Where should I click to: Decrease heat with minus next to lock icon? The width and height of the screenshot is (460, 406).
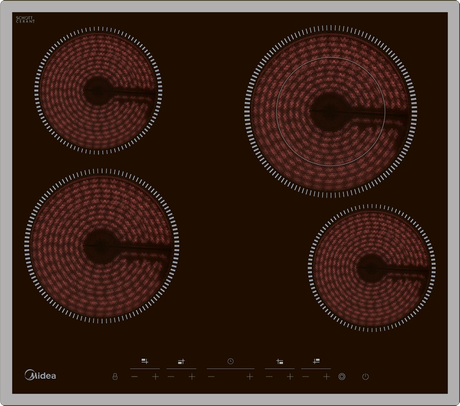click(134, 377)
